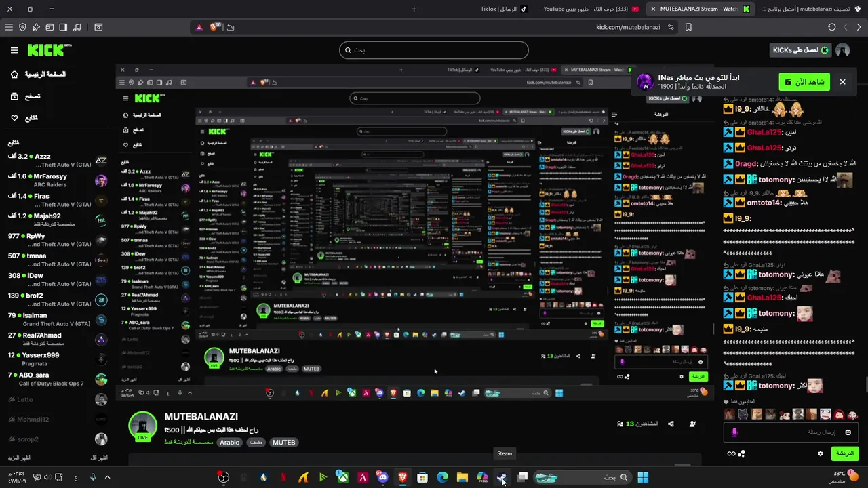Select ABO_sara channel in sidebar
868x488 pixels.
coord(58,379)
